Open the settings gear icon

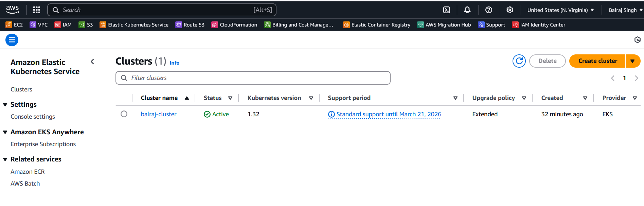click(510, 10)
